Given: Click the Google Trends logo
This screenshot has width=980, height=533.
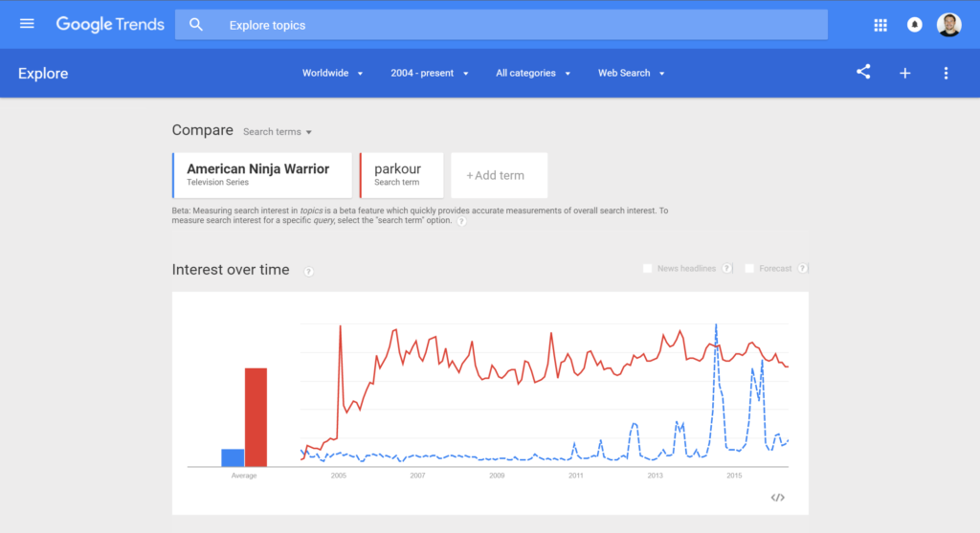Looking at the screenshot, I should tap(110, 24).
